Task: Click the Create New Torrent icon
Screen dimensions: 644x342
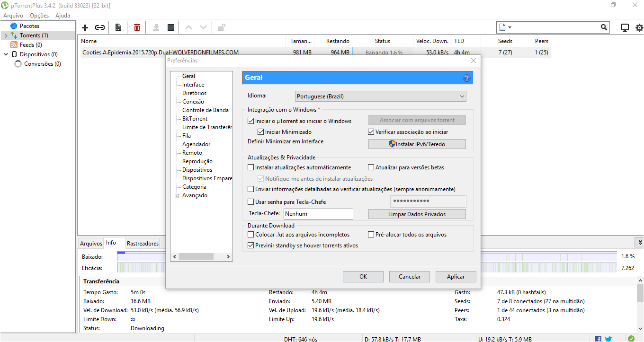Action: point(118,27)
